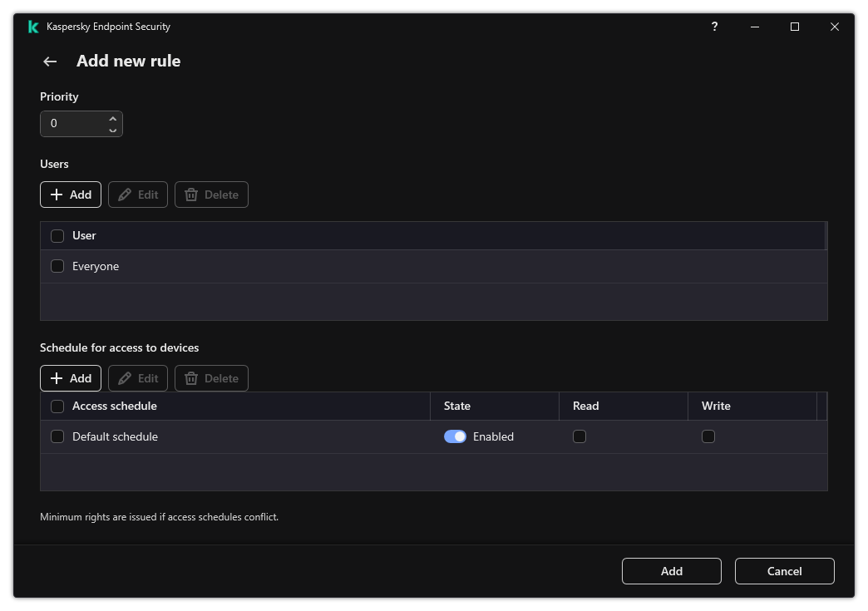The height and width of the screenshot is (611, 868).
Task: Navigate back using the arrow icon
Action: pos(49,62)
